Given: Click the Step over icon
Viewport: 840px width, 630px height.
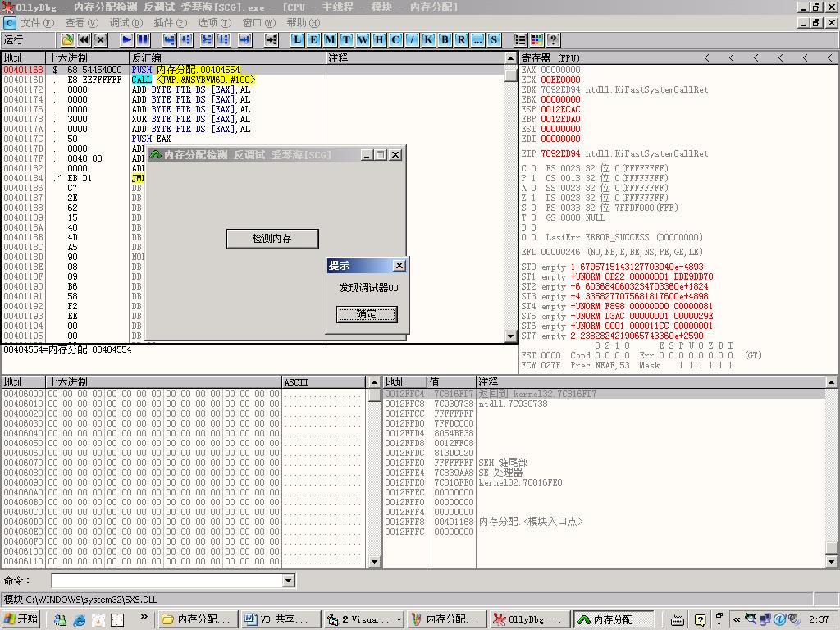Looking at the screenshot, I should (186, 39).
